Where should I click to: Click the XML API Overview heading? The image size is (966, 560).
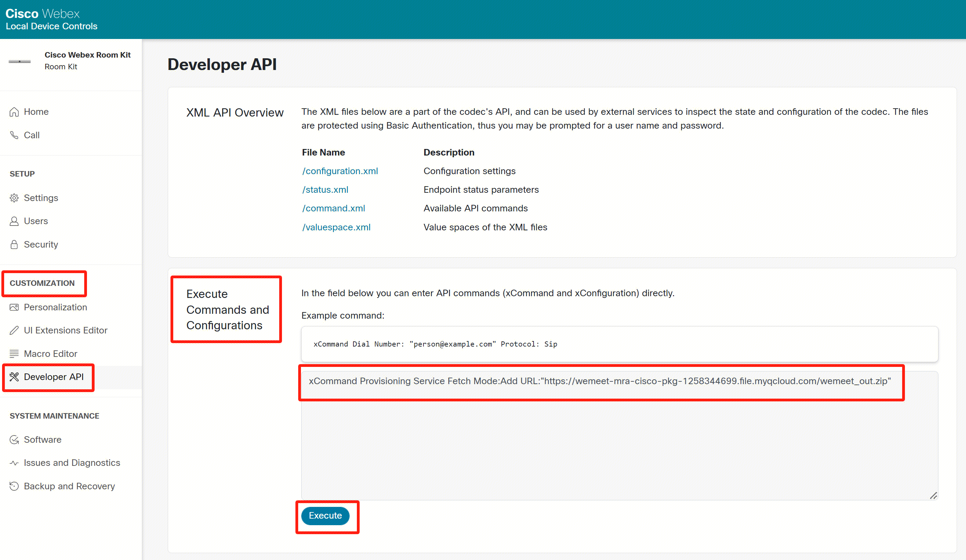click(235, 113)
